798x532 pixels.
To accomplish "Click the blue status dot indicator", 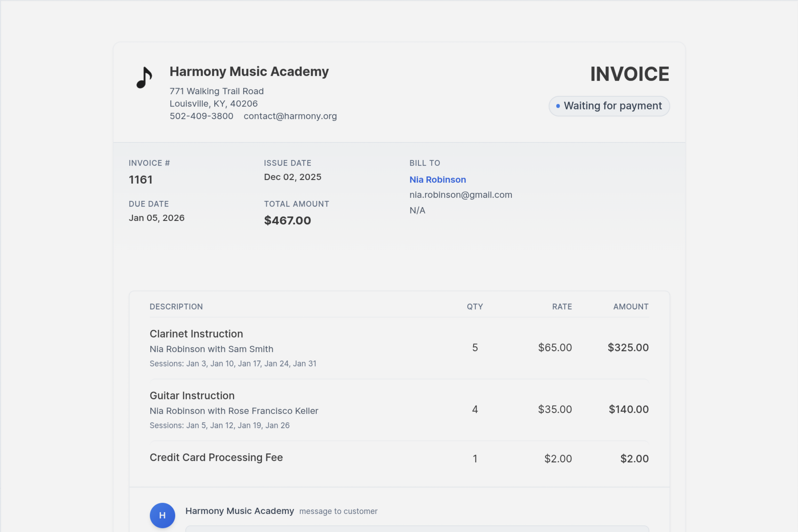I will coord(557,106).
